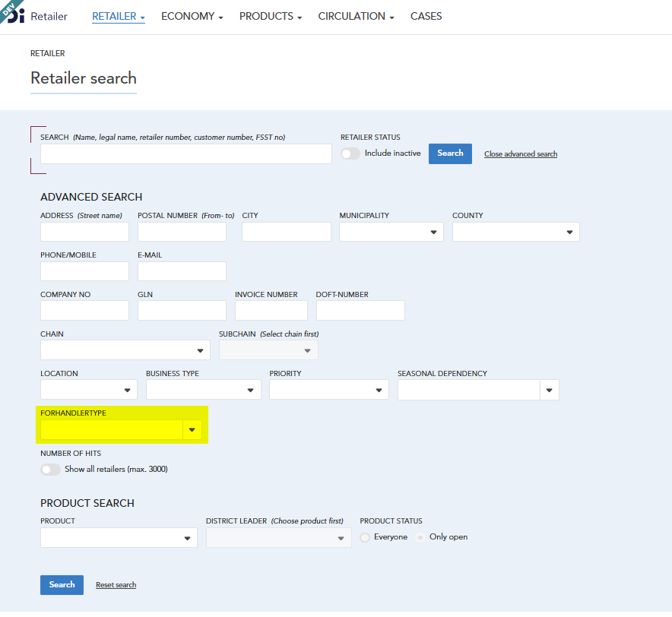Screen dimensions: 672x617
Task: Select the Only open radio button
Action: point(421,537)
